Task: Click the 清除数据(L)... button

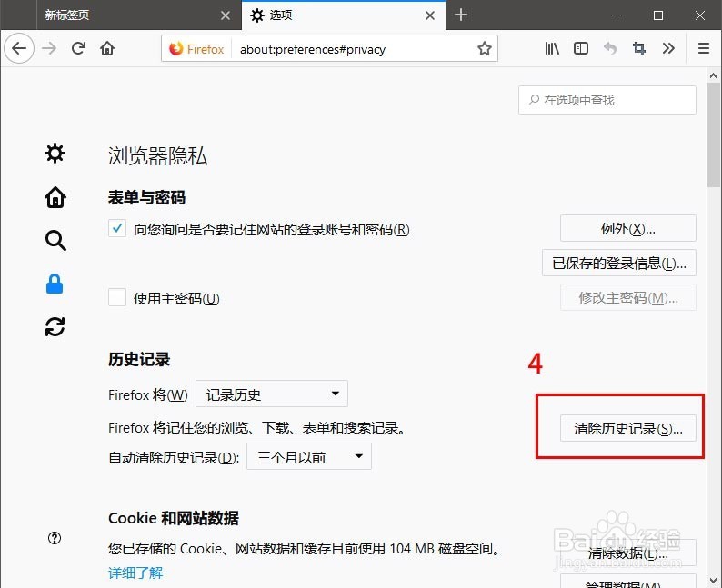Action: 628,553
